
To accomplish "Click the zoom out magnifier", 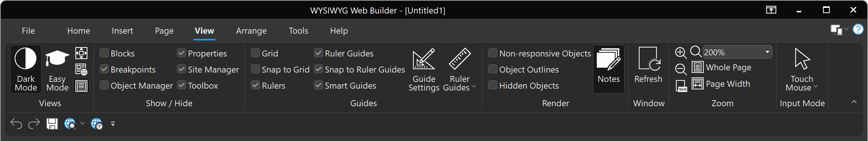I will point(680,69).
